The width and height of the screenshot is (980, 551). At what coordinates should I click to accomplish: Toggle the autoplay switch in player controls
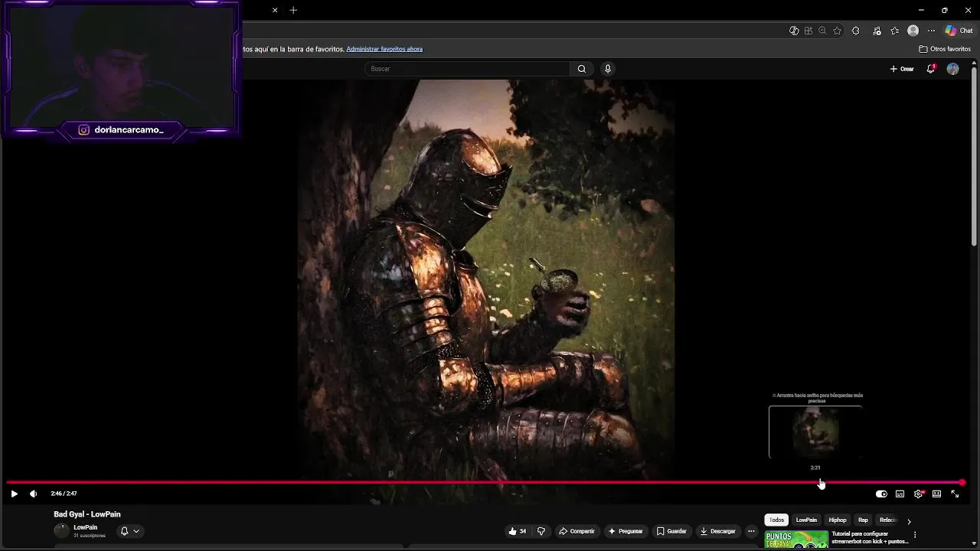(881, 494)
